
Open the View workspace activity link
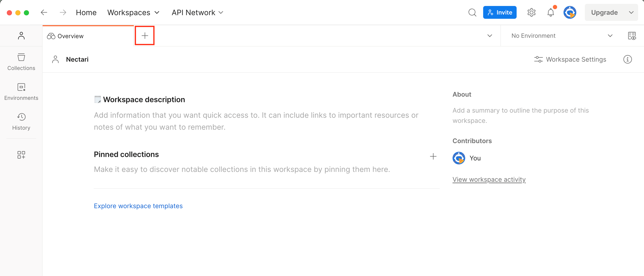[489, 179]
